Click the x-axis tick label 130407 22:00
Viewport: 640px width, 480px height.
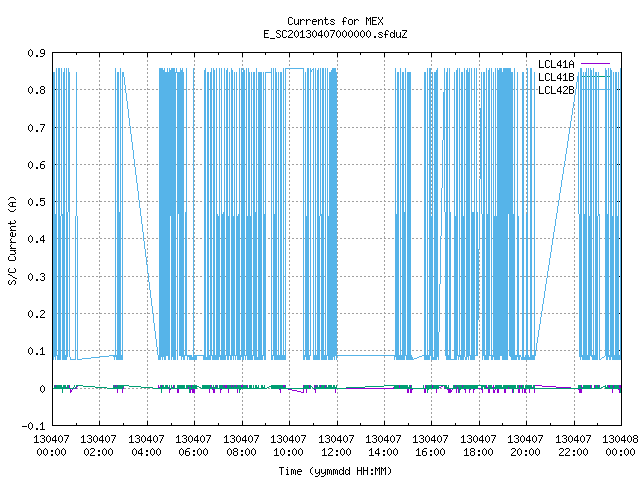573,446
